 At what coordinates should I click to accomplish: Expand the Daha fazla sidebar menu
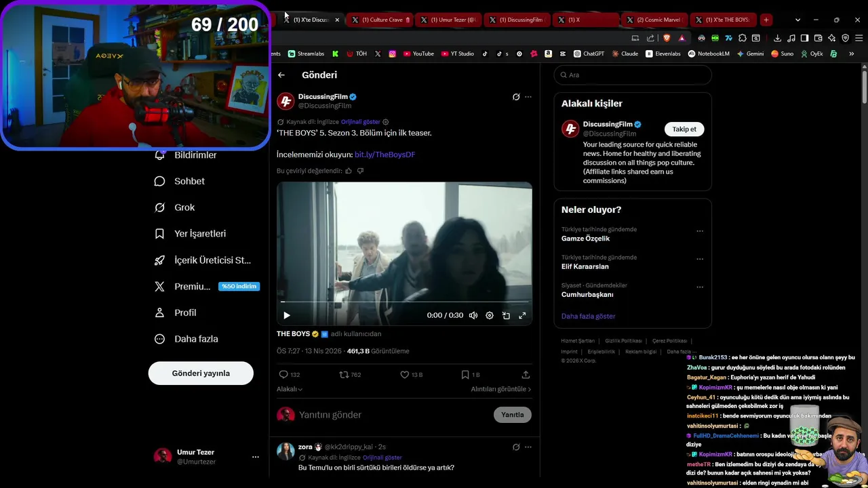pyautogui.click(x=186, y=339)
